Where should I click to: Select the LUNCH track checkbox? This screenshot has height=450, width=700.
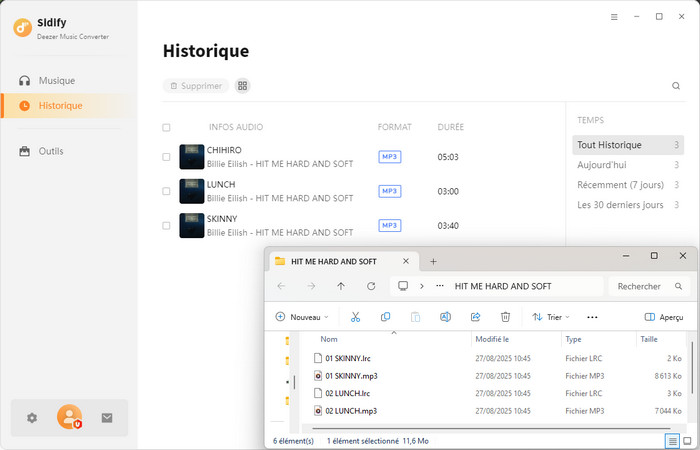pos(166,191)
